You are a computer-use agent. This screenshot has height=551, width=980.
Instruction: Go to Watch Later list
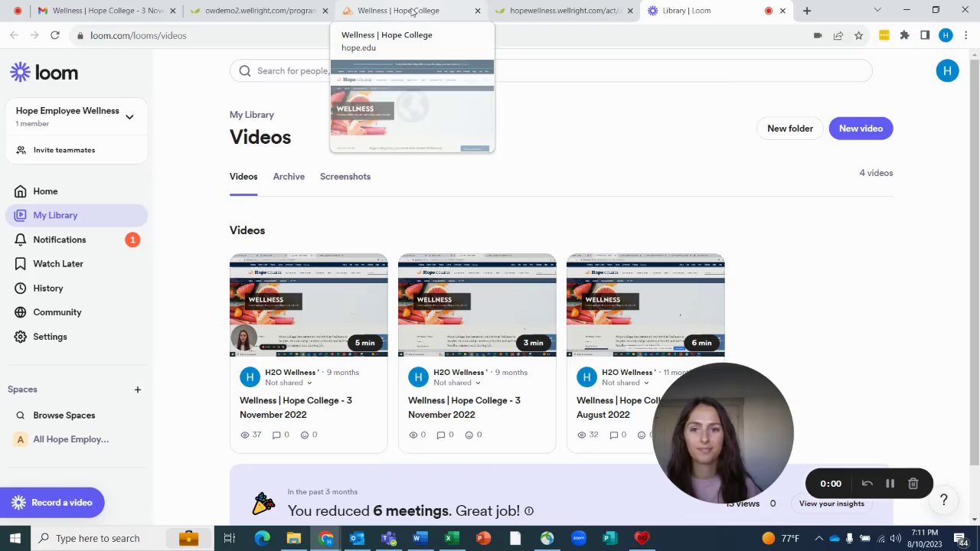[77, 264]
